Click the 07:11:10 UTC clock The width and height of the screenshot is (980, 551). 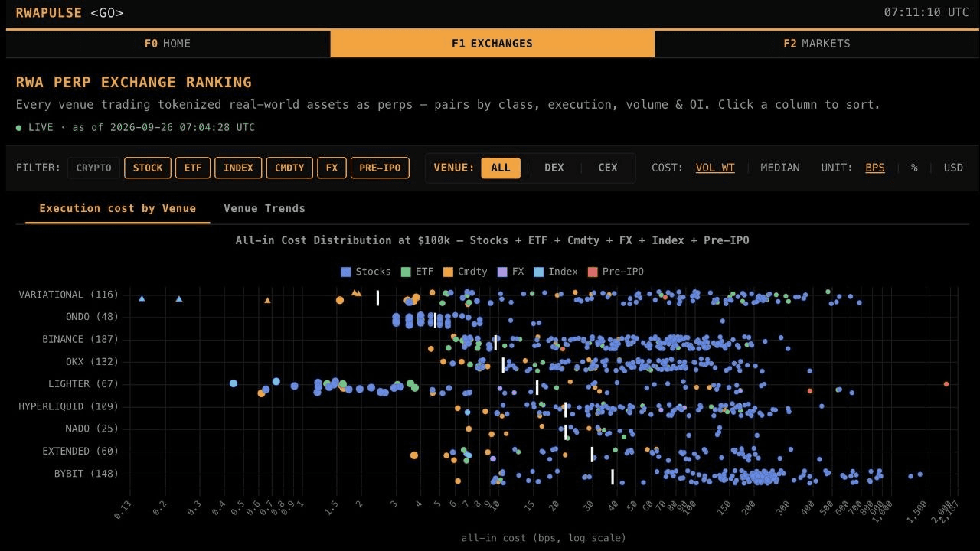(x=926, y=12)
